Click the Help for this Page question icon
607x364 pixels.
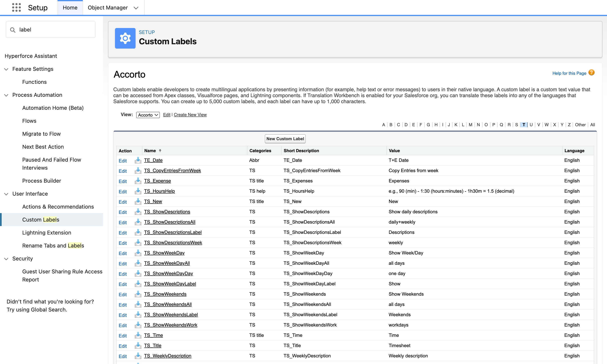pos(592,73)
